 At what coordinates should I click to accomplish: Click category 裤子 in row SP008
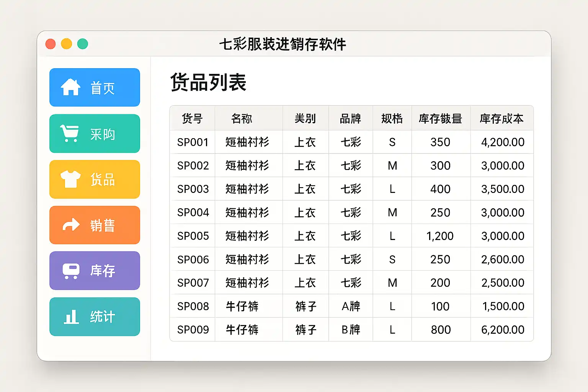306,306
